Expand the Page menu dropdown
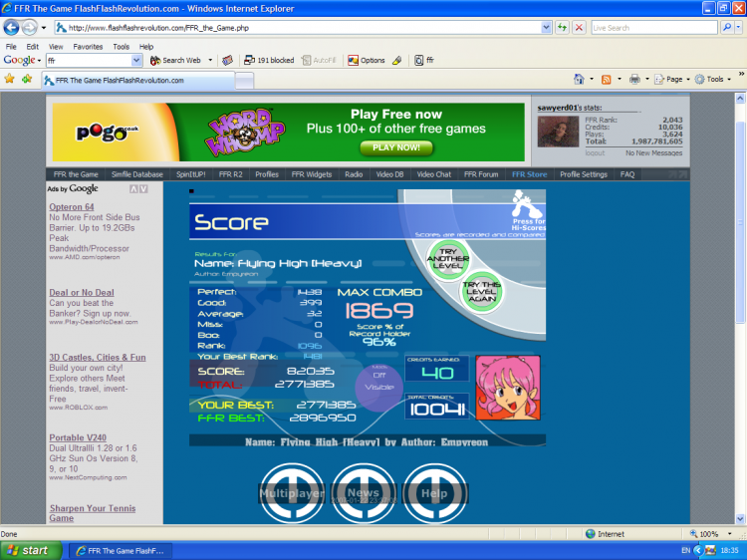This screenshot has height=560, width=747. (687, 79)
